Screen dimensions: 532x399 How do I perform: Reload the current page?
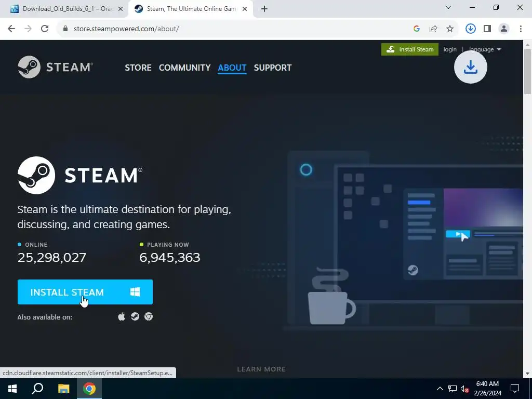(x=45, y=29)
